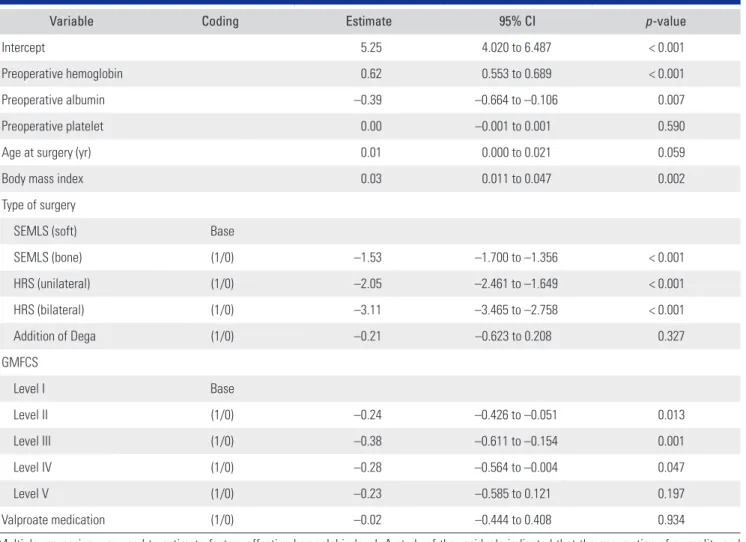This screenshot has width=746, height=542.
Task: Click the Addition of Dega label
Action: (x=55, y=336)
